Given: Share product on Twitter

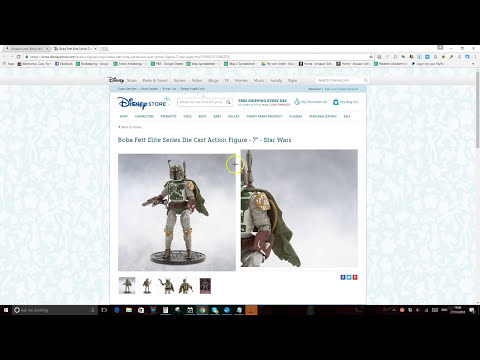Looking at the screenshot, I should coord(349,277).
